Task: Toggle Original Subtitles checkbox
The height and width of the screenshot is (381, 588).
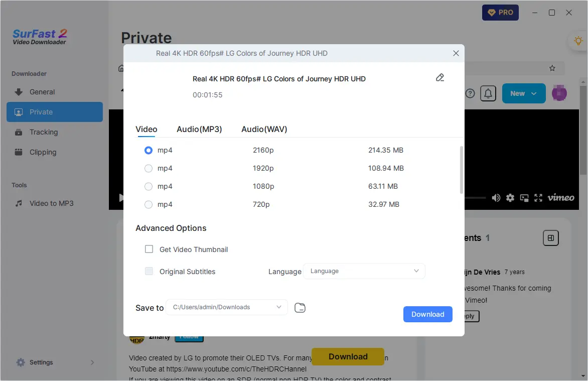Action: point(149,271)
